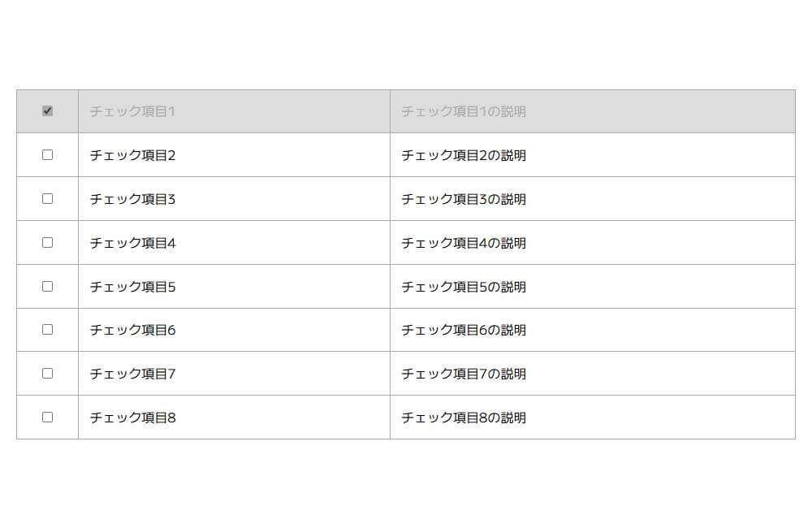Screen dimensions: 812x528
Task: Click the チェック項目6 label
Action: [x=132, y=331]
